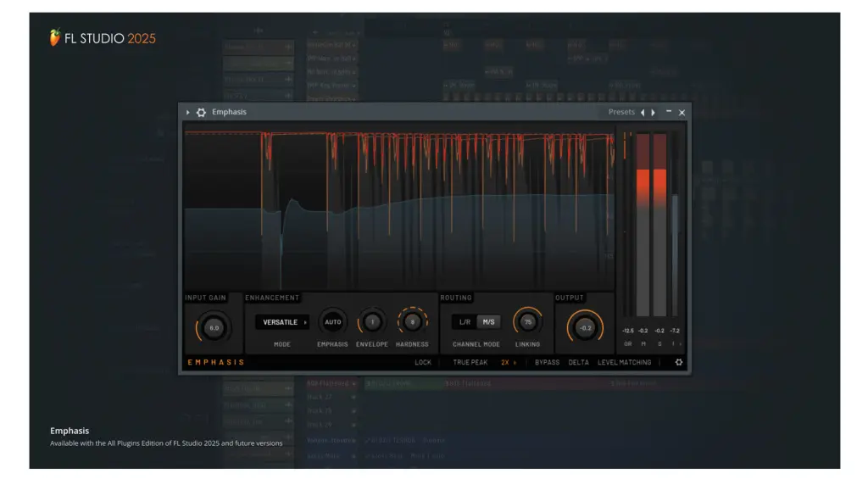Go to the previous preset
Viewport: 868px width, 479px height.
pyautogui.click(x=643, y=112)
